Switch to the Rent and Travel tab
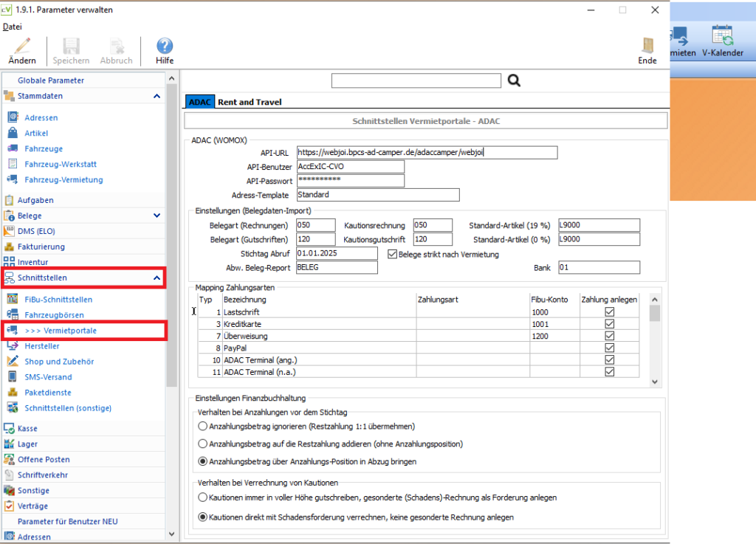The width and height of the screenshot is (756, 544). point(250,102)
